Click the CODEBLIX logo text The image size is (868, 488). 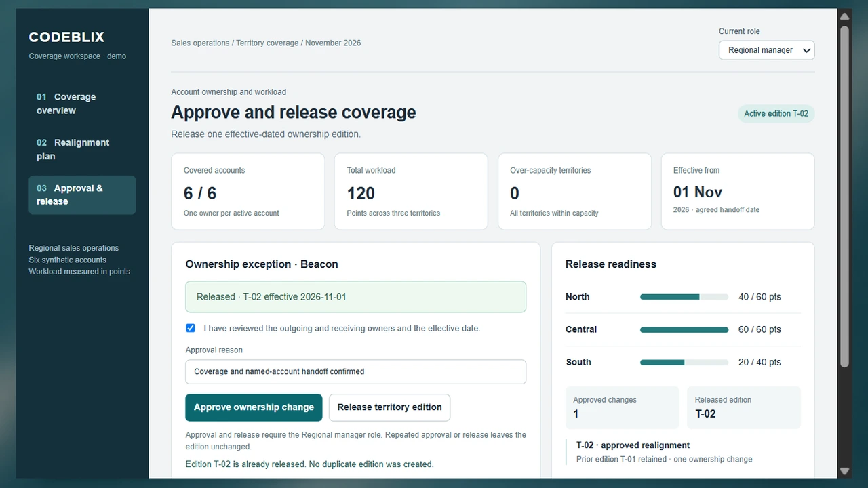coord(66,37)
